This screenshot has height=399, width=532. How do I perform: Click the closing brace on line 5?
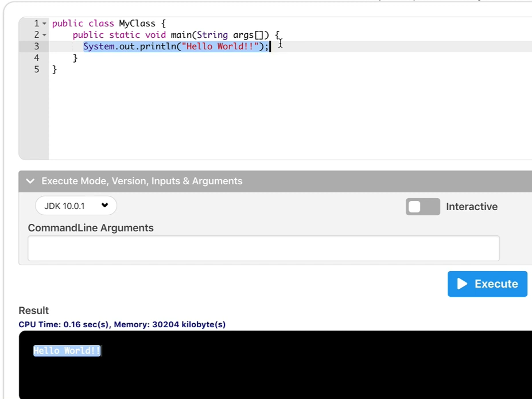pos(55,69)
